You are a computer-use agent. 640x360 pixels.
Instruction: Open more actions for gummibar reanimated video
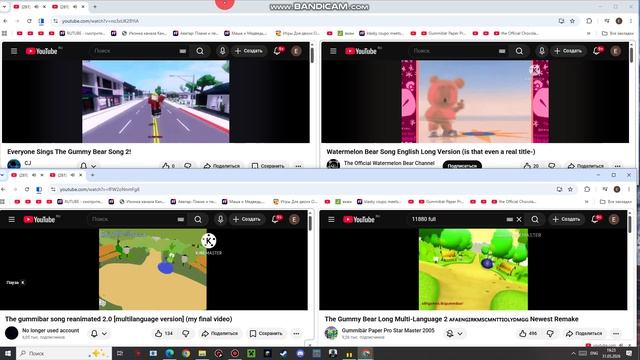pyautogui.click(x=296, y=333)
